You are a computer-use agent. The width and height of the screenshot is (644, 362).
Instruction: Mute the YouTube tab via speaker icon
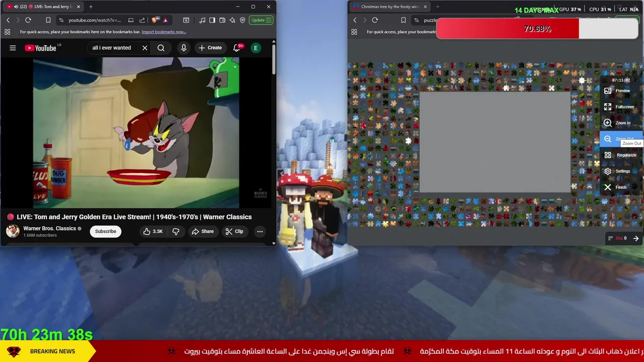16,7
